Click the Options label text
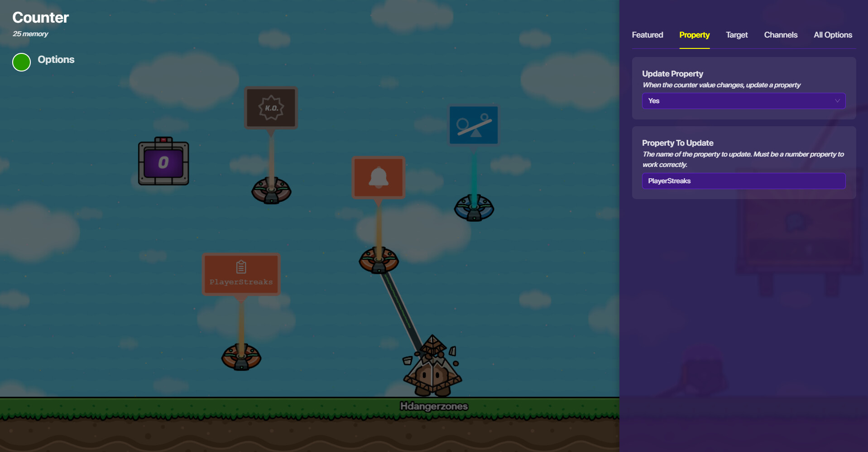The height and width of the screenshot is (452, 868). pos(56,60)
